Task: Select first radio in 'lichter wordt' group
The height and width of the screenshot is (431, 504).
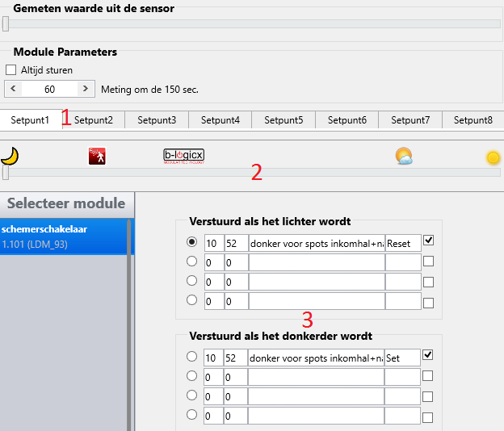Action: point(192,241)
